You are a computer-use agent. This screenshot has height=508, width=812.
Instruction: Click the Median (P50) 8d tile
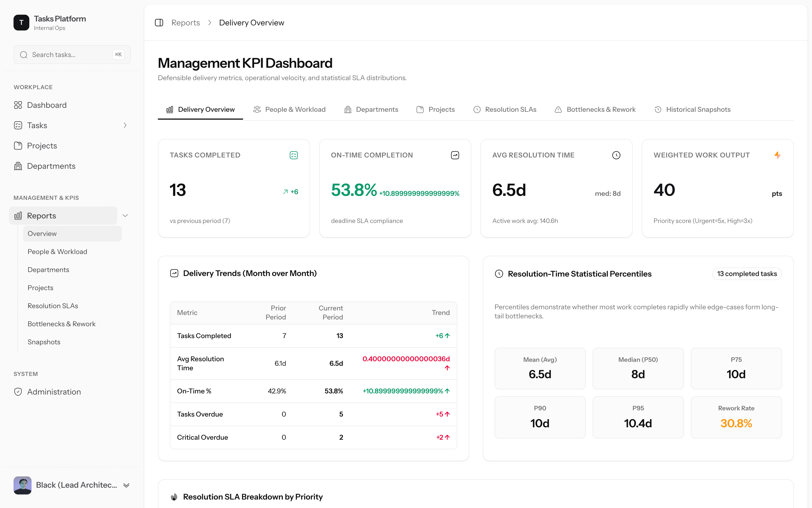(x=638, y=369)
